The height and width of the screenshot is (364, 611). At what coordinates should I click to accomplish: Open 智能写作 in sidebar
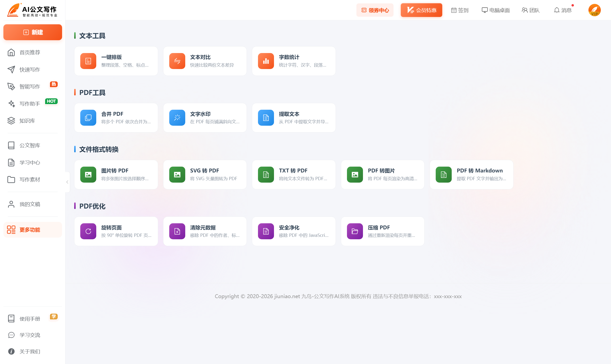33,87
